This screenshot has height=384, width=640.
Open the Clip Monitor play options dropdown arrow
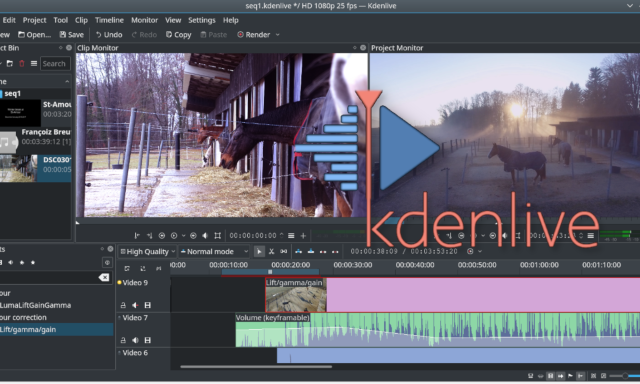point(183,235)
